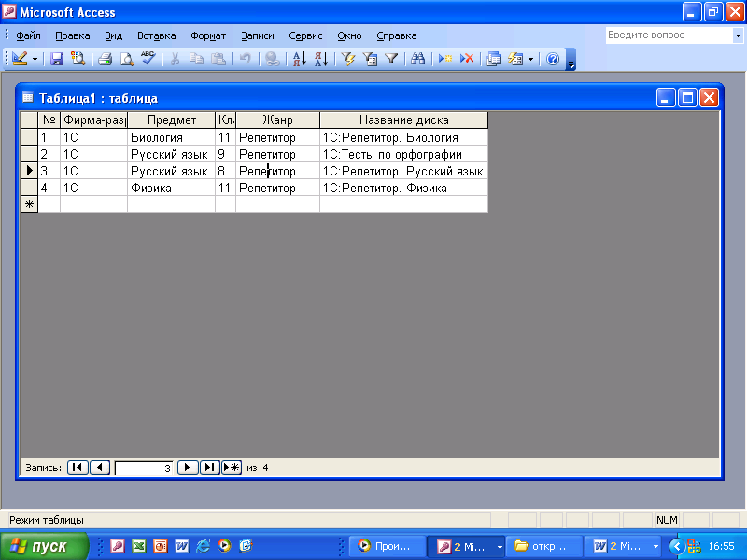Click the row selector of record 1
This screenshot has height=560, width=747.
tap(29, 137)
